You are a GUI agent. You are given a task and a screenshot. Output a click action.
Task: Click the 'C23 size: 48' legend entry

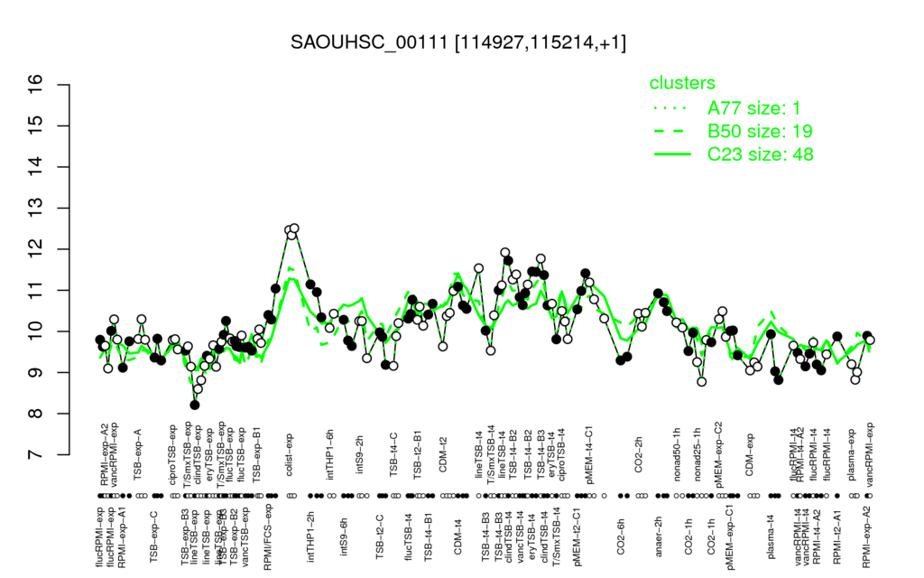(x=760, y=154)
